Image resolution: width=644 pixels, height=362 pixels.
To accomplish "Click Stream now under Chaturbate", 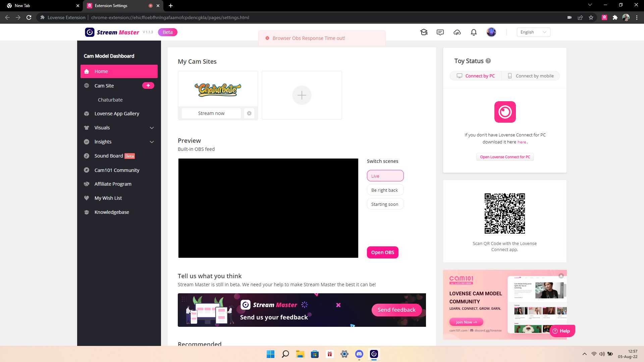I will pos(211,113).
